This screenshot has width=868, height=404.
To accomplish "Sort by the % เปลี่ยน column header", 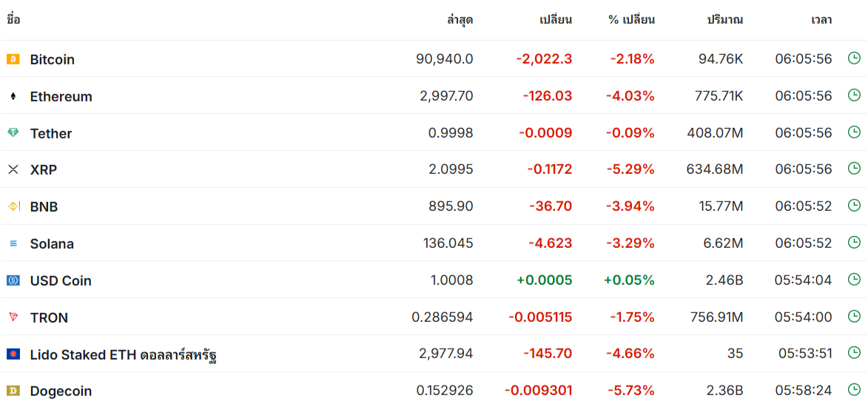I will pos(631,20).
